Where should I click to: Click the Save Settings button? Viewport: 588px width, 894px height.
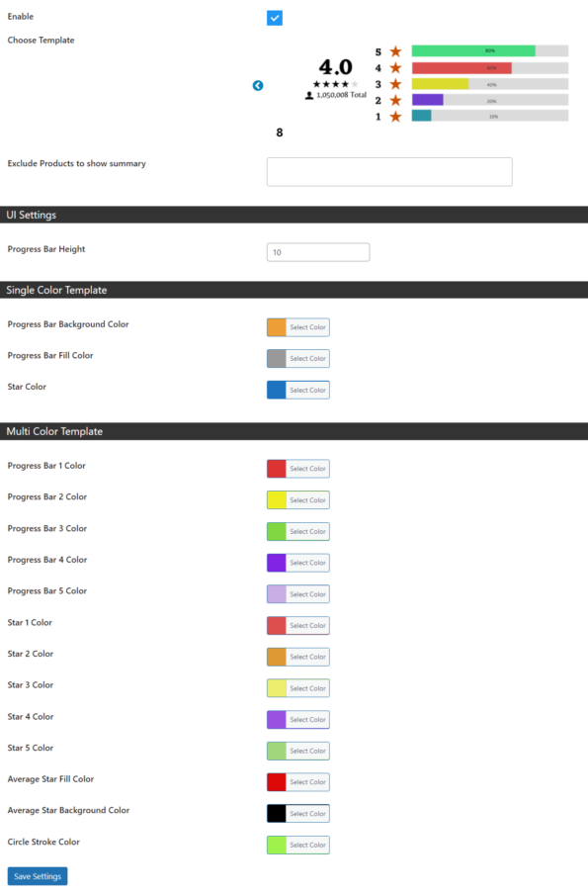pyautogui.click(x=38, y=876)
